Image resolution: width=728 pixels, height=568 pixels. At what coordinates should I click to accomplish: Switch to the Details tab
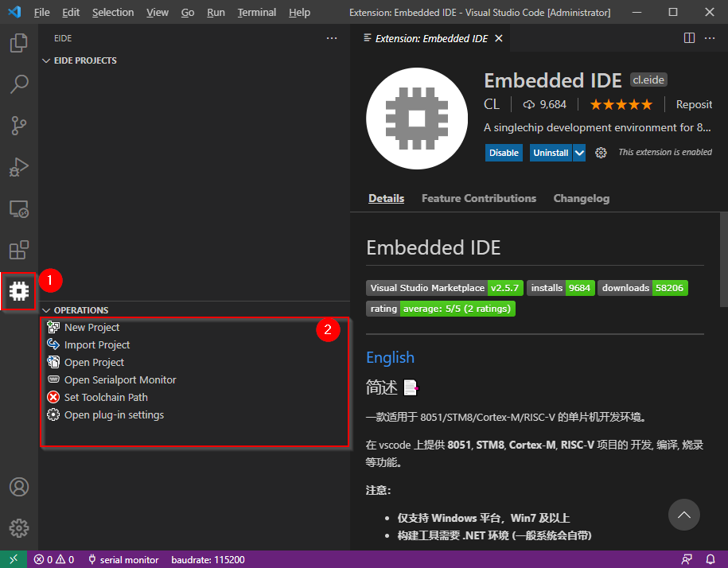coord(387,198)
